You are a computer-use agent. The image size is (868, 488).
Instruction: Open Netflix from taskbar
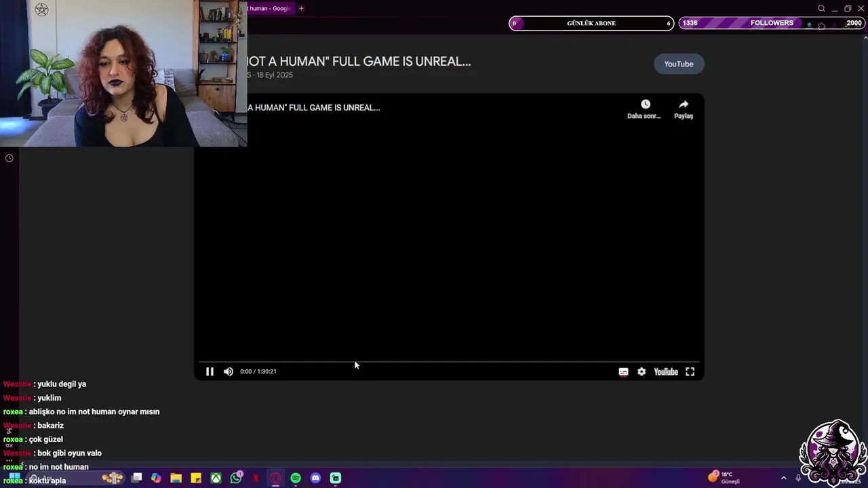pos(256,478)
